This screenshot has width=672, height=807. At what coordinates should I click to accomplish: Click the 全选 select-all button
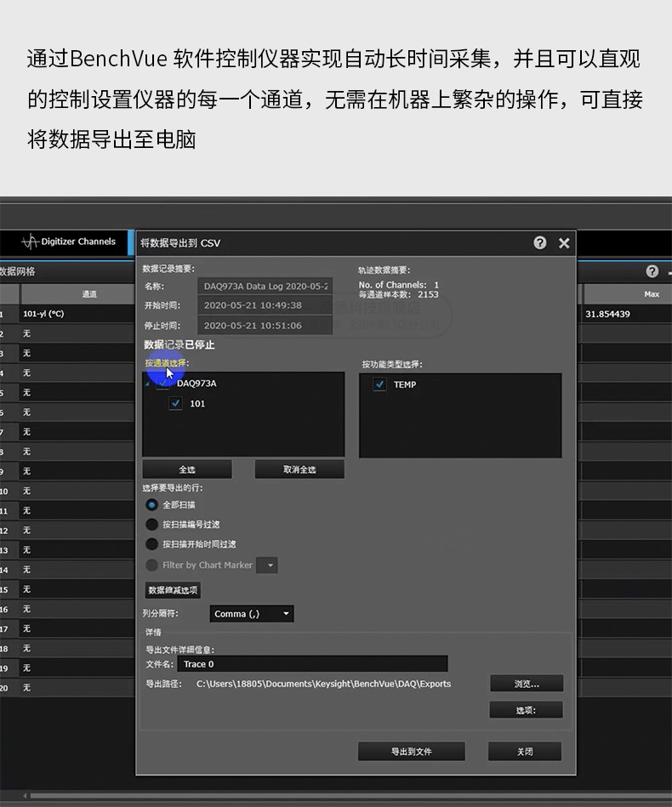pyautogui.click(x=187, y=469)
